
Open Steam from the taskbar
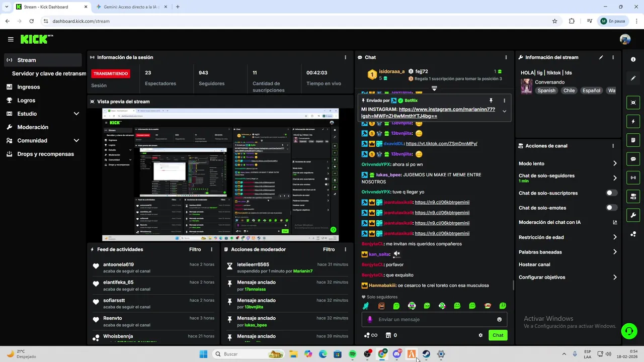tap(426, 354)
